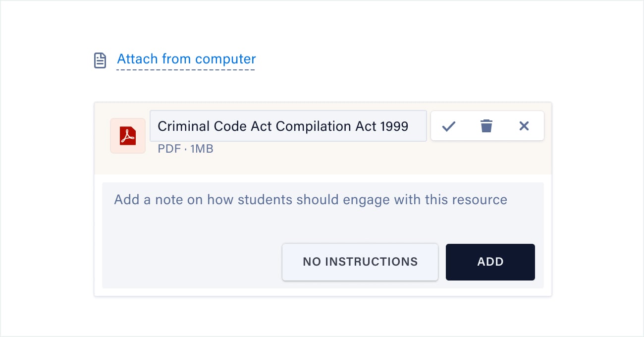Focus the student engagement note text area

[x=322, y=212]
